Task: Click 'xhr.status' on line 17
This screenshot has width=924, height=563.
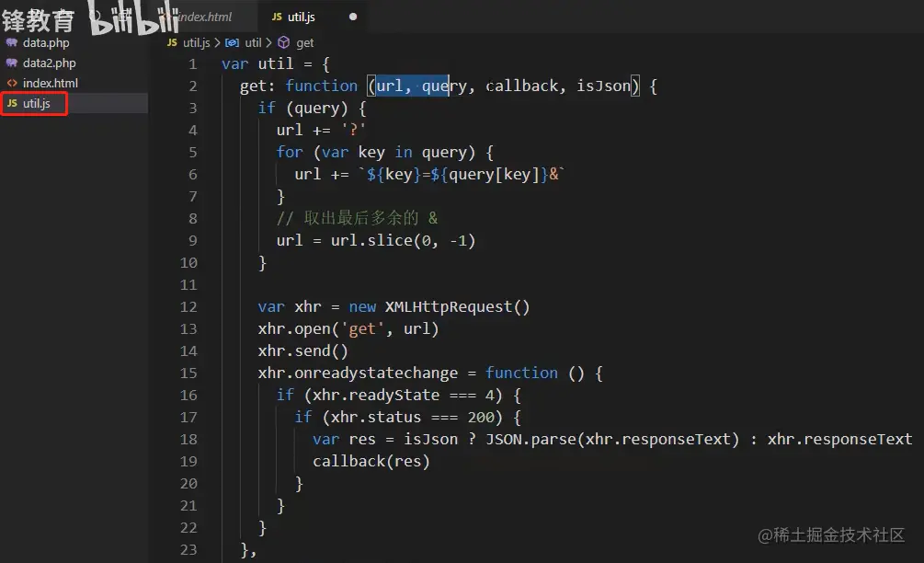Action: [376, 418]
